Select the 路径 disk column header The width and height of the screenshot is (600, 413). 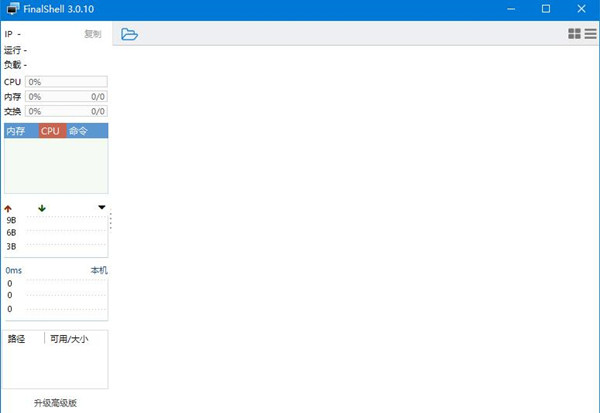pyautogui.click(x=16, y=339)
